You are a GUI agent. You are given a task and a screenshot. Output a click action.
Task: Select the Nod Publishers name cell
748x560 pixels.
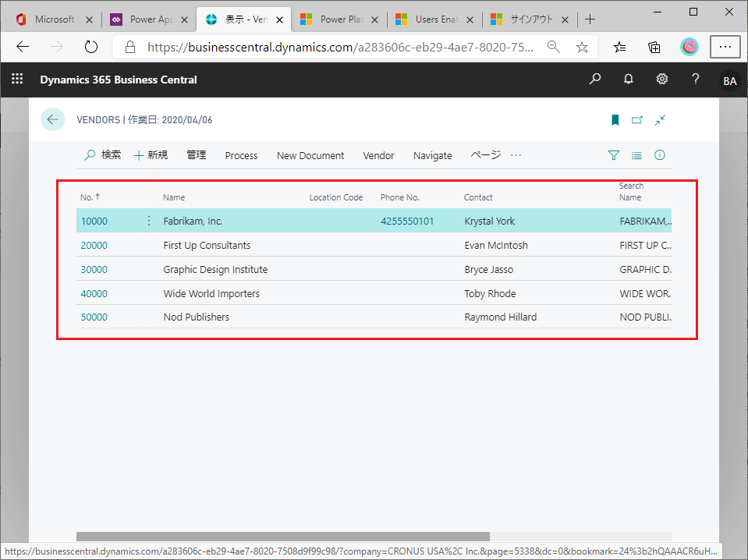196,317
